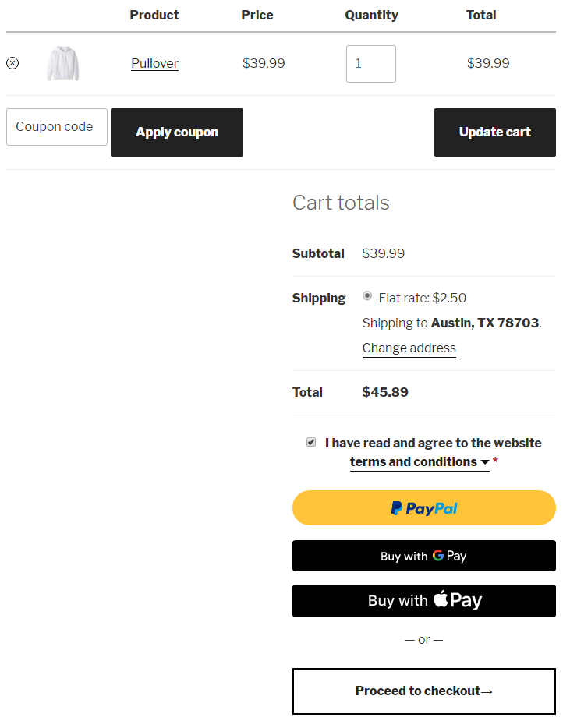
Task: Click the Pullover quantity field
Action: [x=371, y=64]
